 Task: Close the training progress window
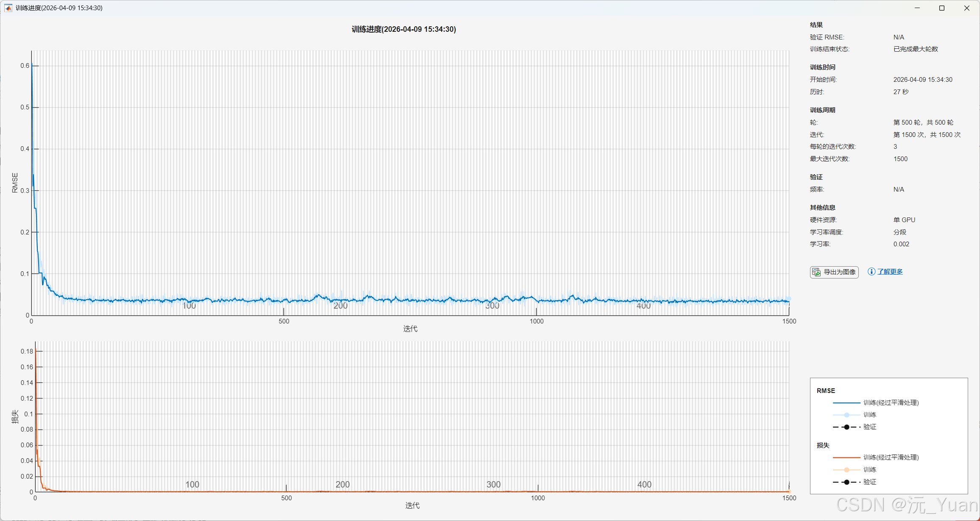966,8
